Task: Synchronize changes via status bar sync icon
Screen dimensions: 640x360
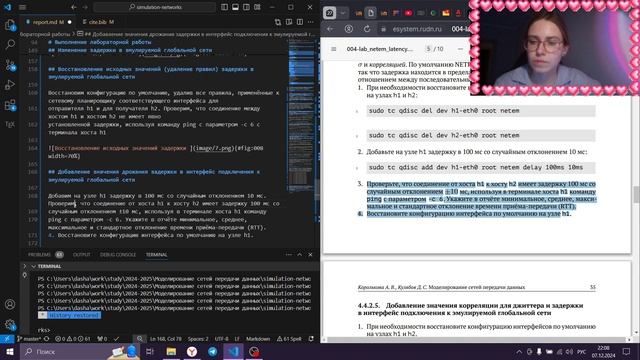Action: tap(47, 339)
